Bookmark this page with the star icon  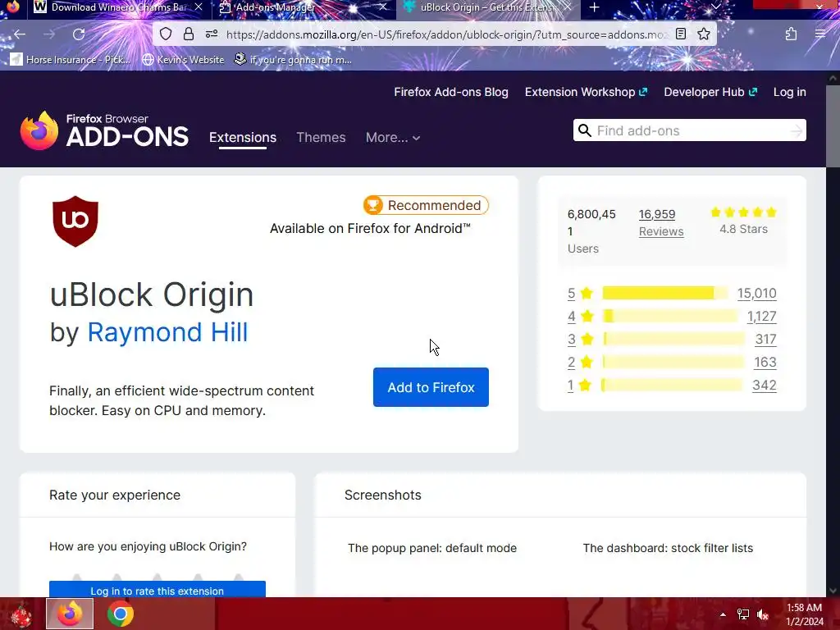704,34
